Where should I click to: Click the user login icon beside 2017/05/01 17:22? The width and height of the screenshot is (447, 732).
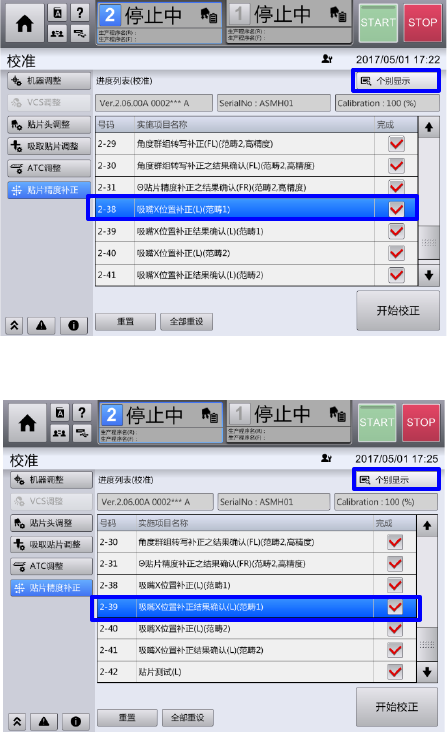tap(327, 59)
